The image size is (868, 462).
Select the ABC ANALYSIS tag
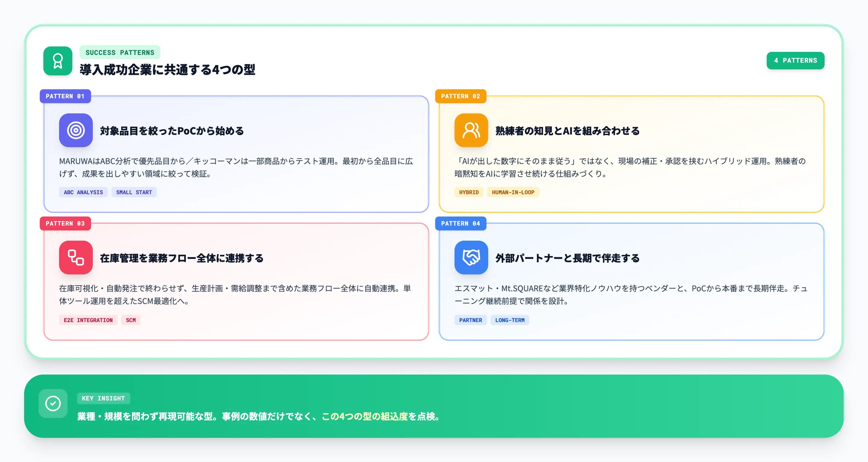[83, 192]
